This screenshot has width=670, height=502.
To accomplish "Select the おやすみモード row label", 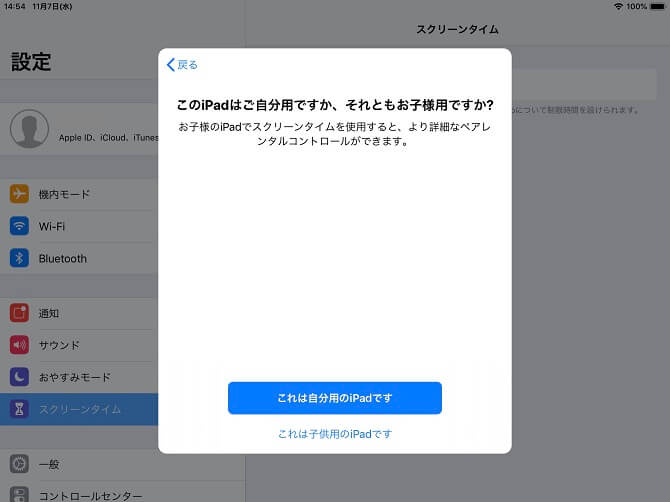I will (75, 377).
